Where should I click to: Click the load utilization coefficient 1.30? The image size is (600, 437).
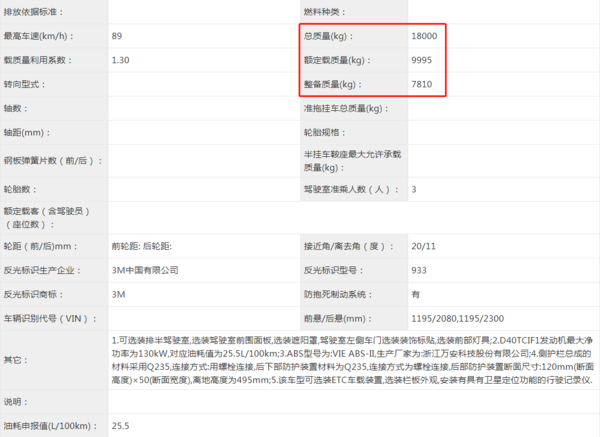(121, 60)
